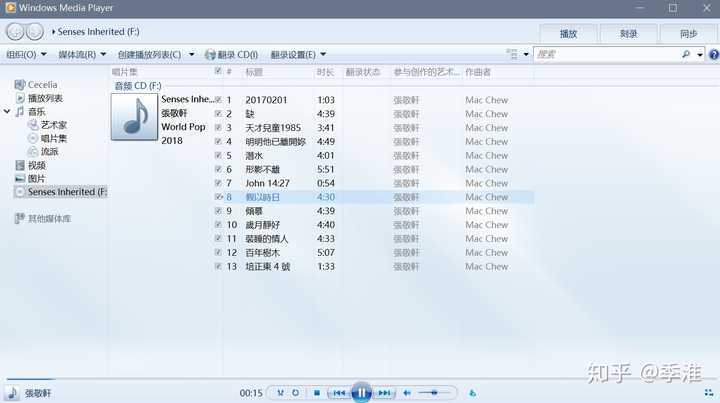Select track 裝睡的情人

(x=267, y=239)
